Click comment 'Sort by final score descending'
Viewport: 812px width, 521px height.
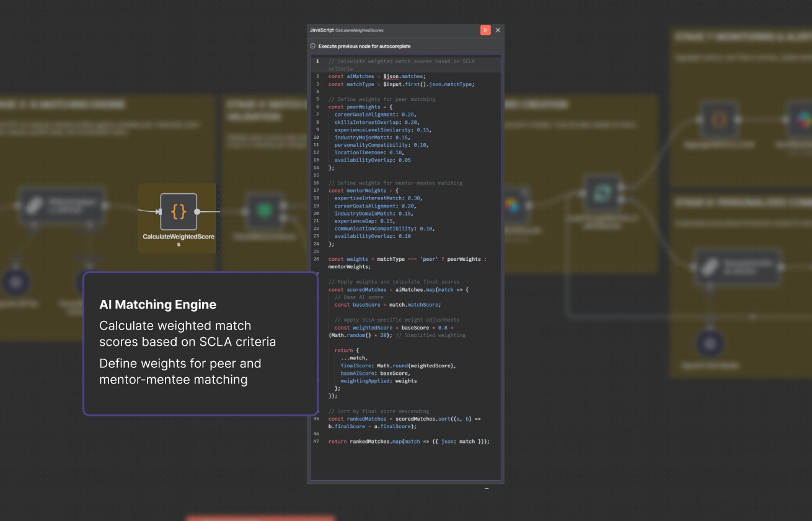pos(379,411)
